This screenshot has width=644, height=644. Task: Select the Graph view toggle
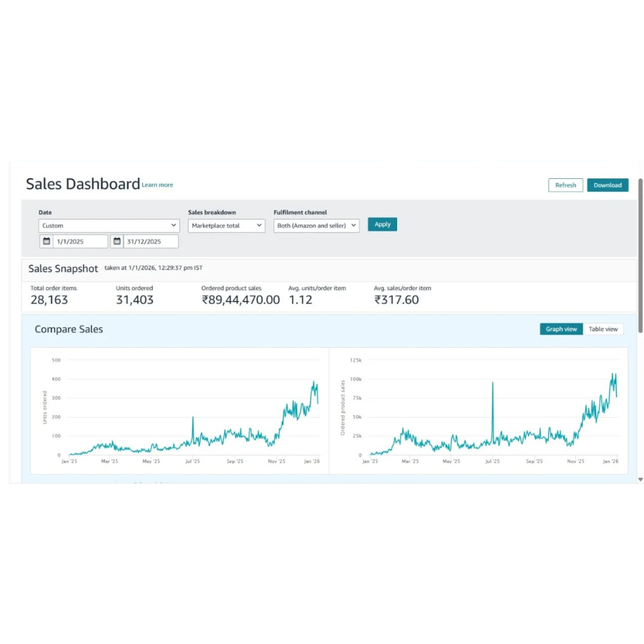(561, 329)
